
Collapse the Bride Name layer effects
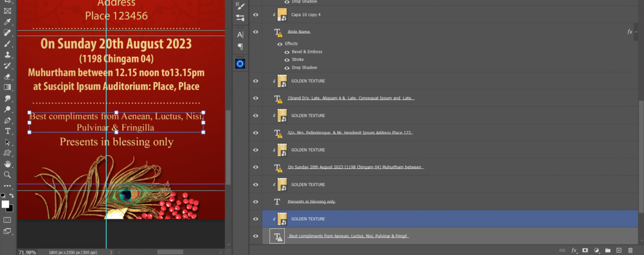pyautogui.click(x=636, y=32)
